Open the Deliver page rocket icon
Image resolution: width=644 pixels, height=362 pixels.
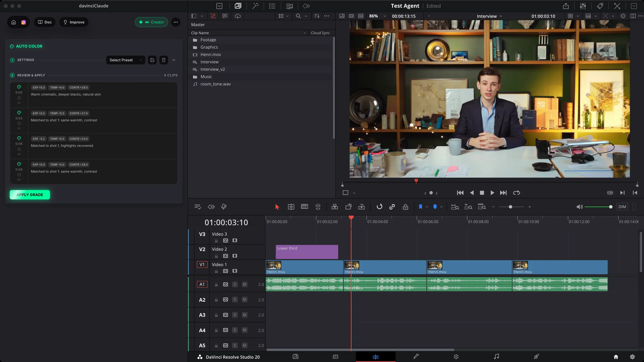[536, 357]
